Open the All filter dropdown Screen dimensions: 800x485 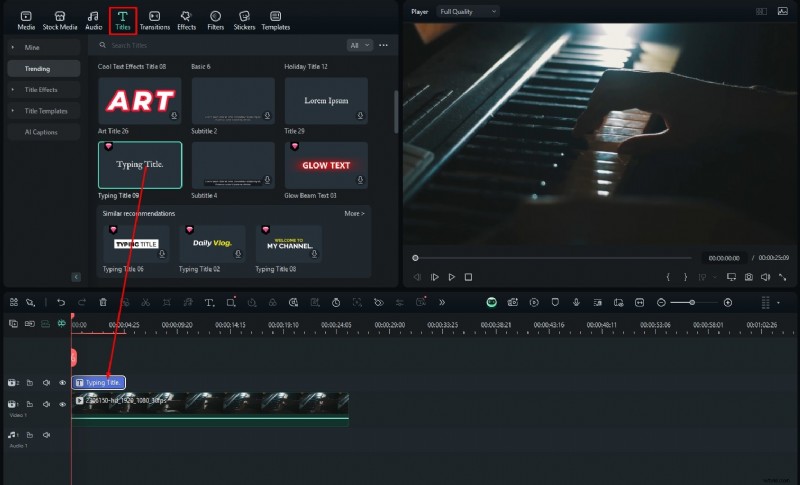[x=359, y=45]
